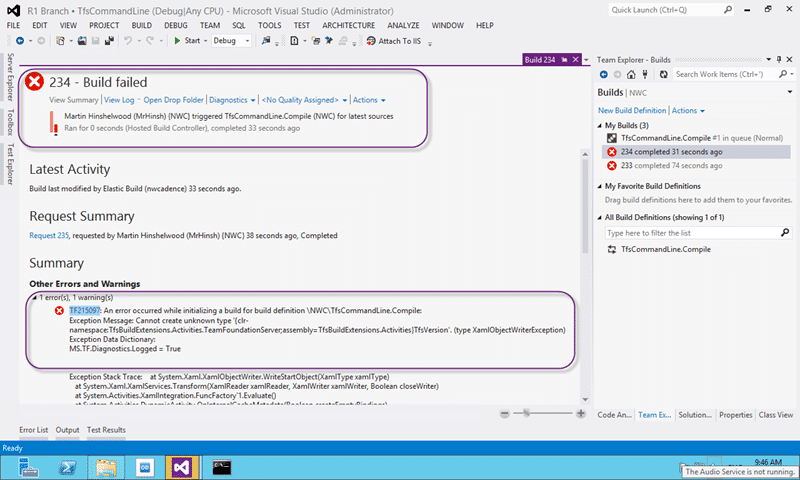This screenshot has width=800, height=480.
Task: Click the zoom in plus icon
Action: tap(581, 414)
